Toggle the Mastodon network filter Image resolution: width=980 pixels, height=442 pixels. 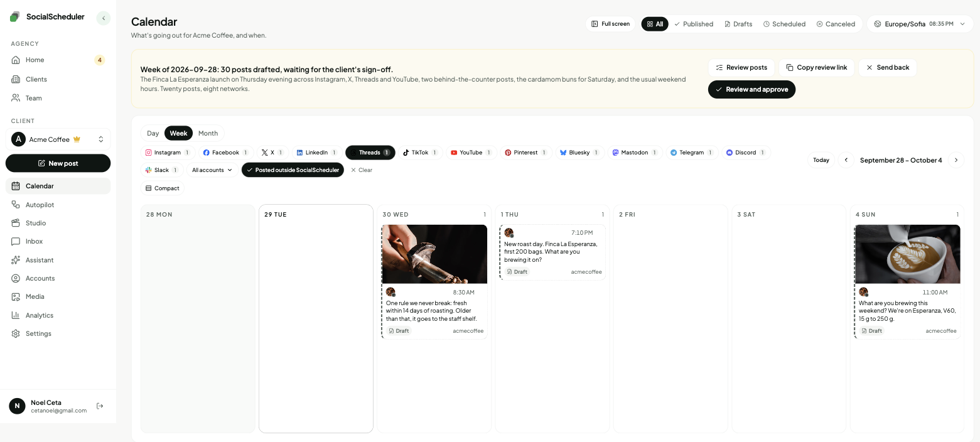[x=635, y=153]
